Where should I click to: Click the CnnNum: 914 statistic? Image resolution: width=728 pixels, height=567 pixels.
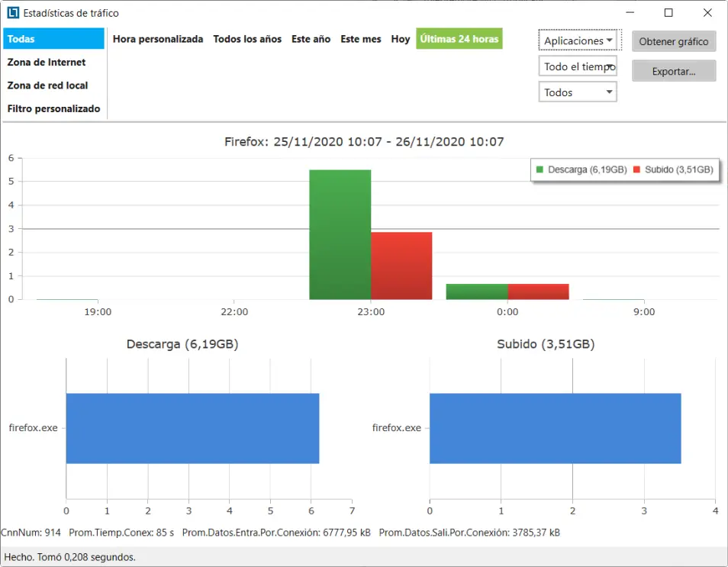[x=31, y=533]
